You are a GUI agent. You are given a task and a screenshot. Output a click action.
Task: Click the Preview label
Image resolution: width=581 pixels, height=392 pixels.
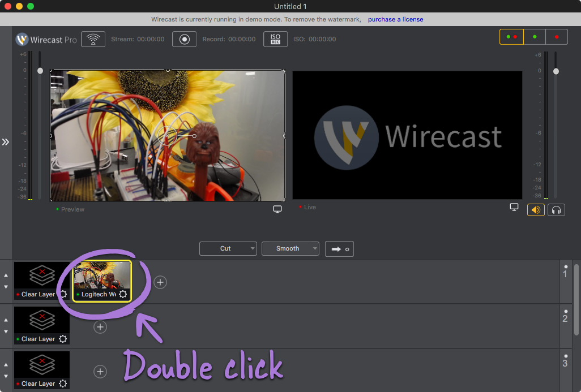coord(72,209)
